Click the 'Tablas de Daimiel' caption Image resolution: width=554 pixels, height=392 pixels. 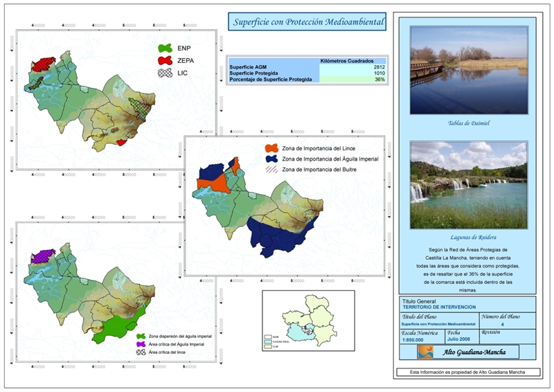[469, 123]
